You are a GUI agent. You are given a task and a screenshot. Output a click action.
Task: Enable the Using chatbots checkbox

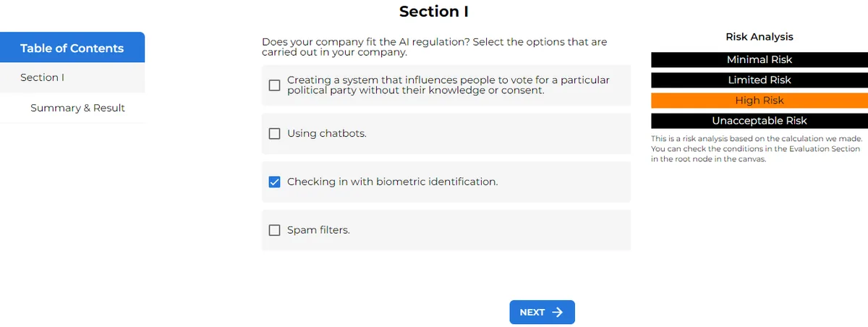(x=274, y=133)
